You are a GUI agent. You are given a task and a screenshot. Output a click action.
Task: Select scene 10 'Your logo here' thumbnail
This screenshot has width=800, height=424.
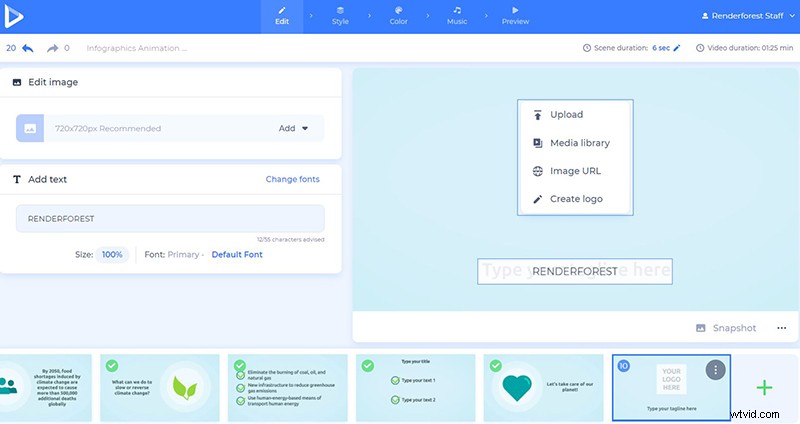(671, 388)
